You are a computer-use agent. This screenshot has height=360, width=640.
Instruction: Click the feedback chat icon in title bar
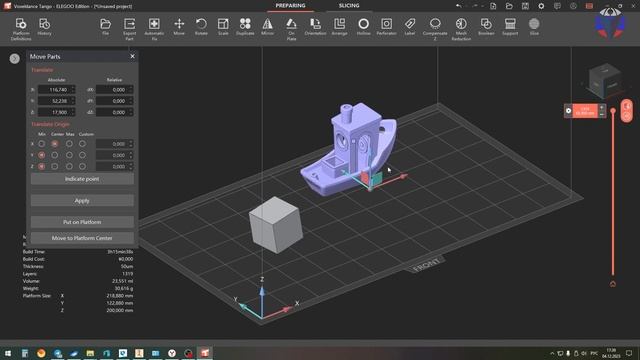[557, 6]
